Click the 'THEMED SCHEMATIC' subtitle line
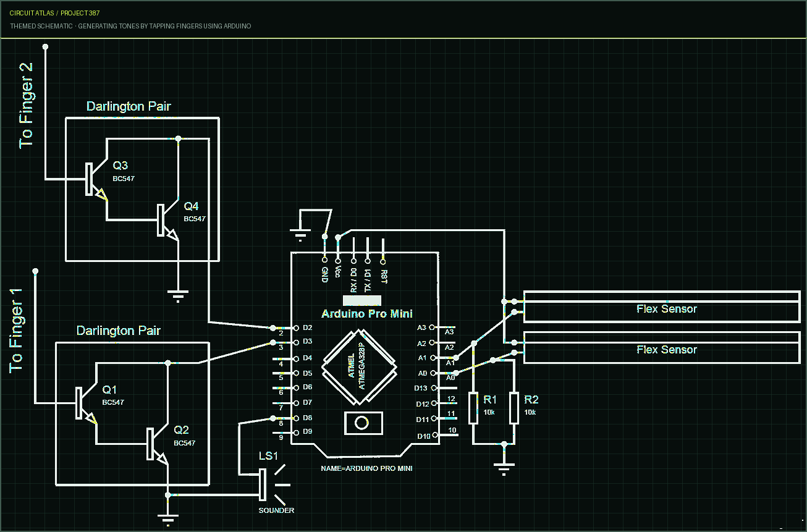807x532 pixels. tap(130, 26)
